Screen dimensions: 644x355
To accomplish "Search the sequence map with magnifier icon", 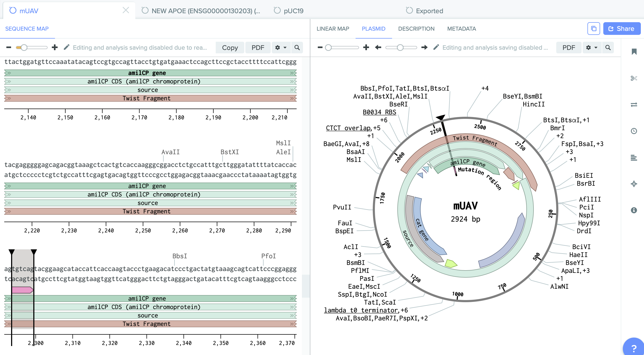I will point(297,48).
